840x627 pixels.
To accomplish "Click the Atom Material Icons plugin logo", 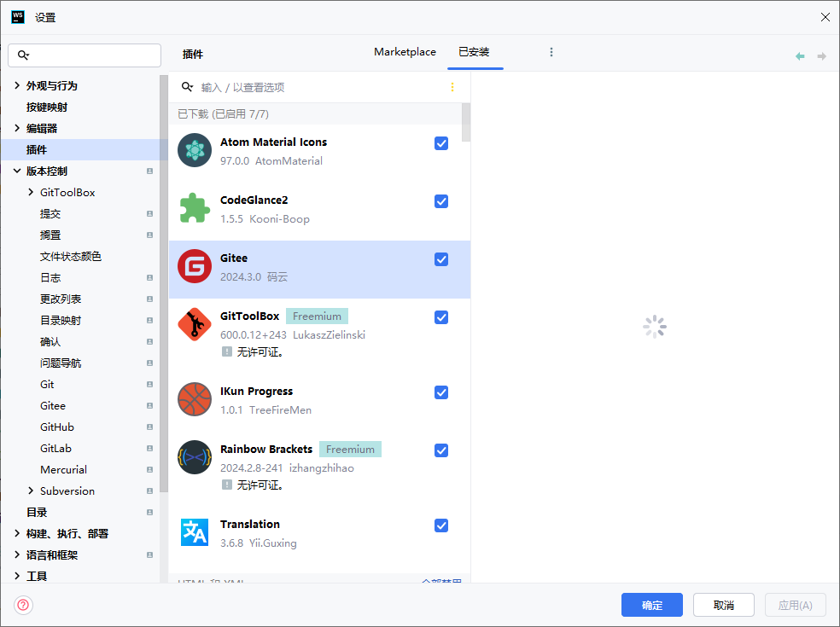I will tap(195, 150).
